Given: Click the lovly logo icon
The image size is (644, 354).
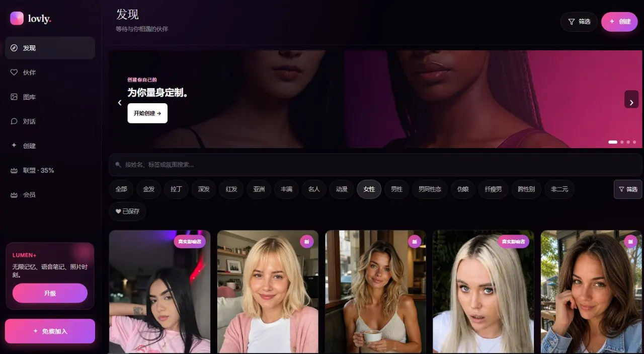Looking at the screenshot, I should point(17,19).
